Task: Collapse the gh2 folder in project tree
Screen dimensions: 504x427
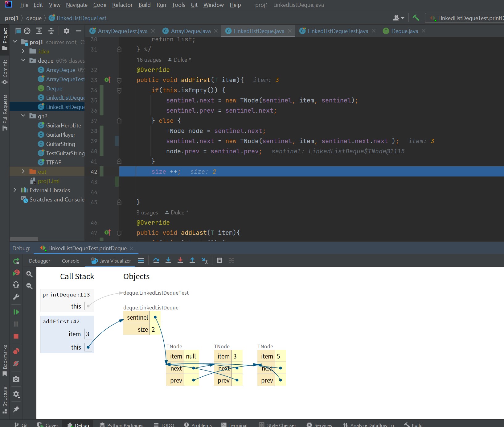Action: pyautogui.click(x=23, y=116)
